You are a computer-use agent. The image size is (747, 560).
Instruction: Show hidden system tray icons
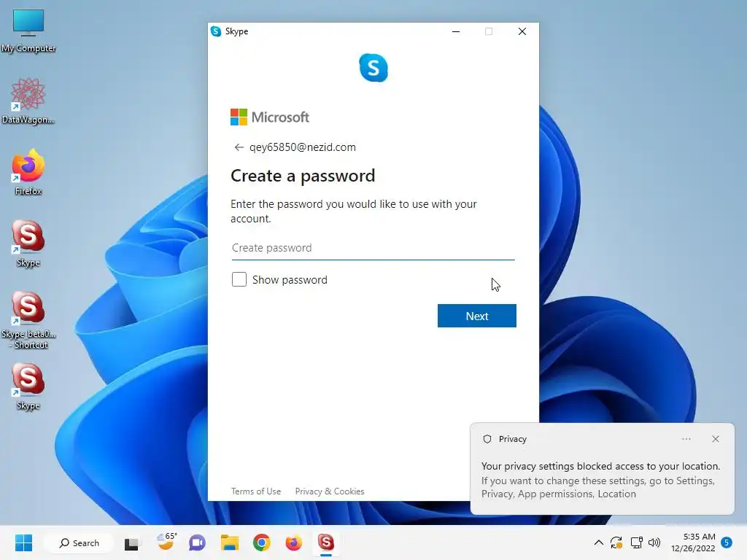[599, 542]
